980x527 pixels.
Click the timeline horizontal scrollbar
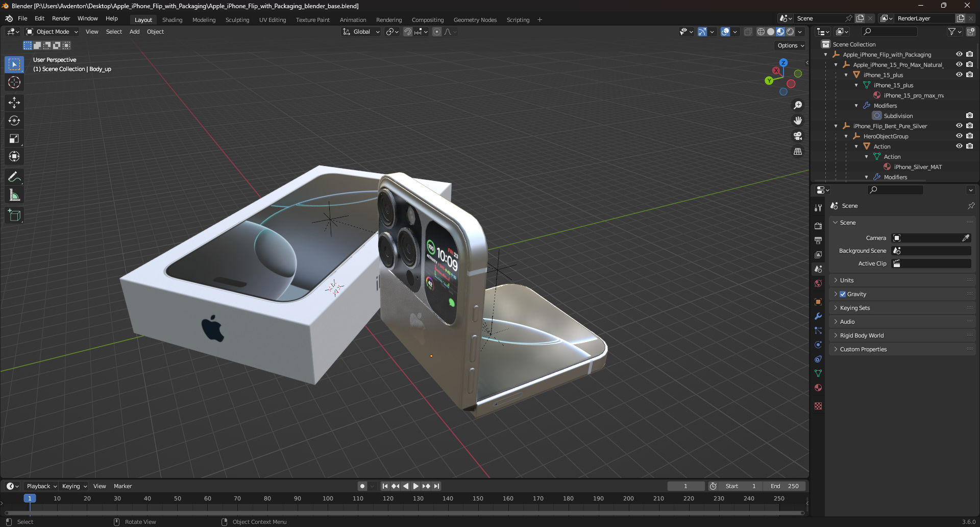pyautogui.click(x=404, y=513)
